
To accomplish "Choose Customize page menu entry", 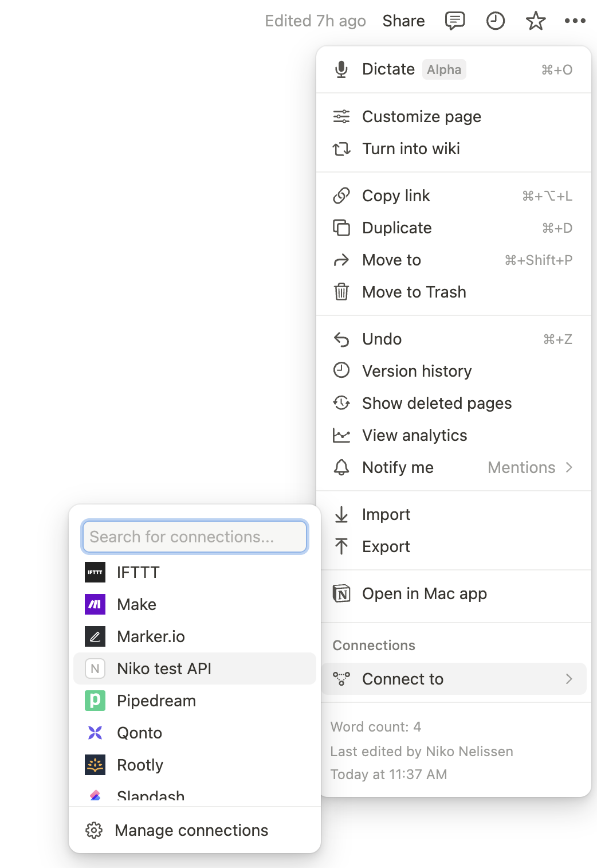I will pos(454,116).
